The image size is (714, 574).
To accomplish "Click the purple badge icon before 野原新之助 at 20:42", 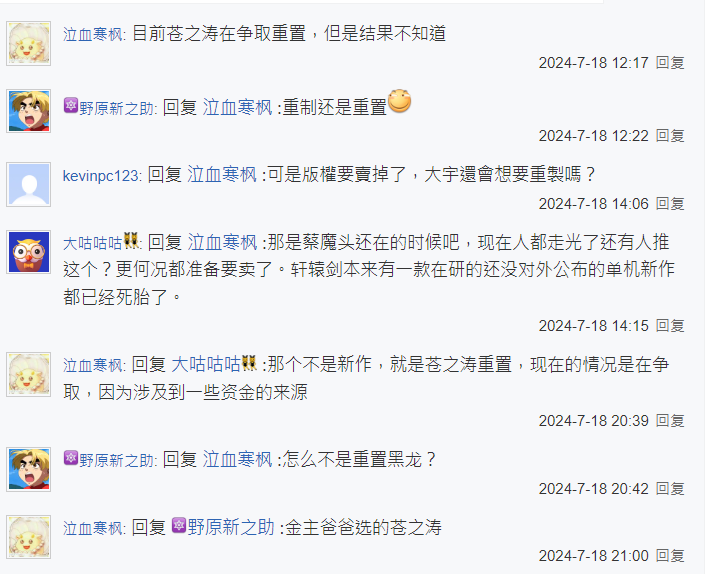I will 71,457.
